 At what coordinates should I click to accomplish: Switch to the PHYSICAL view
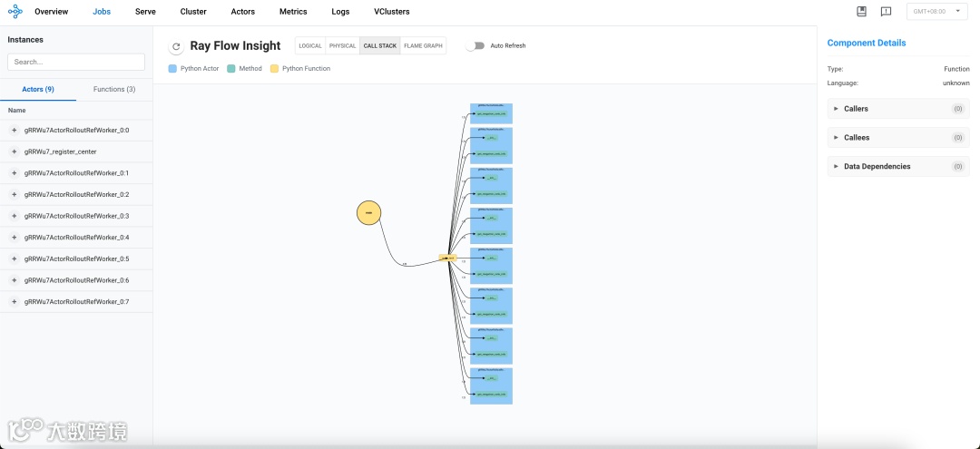pyautogui.click(x=342, y=45)
